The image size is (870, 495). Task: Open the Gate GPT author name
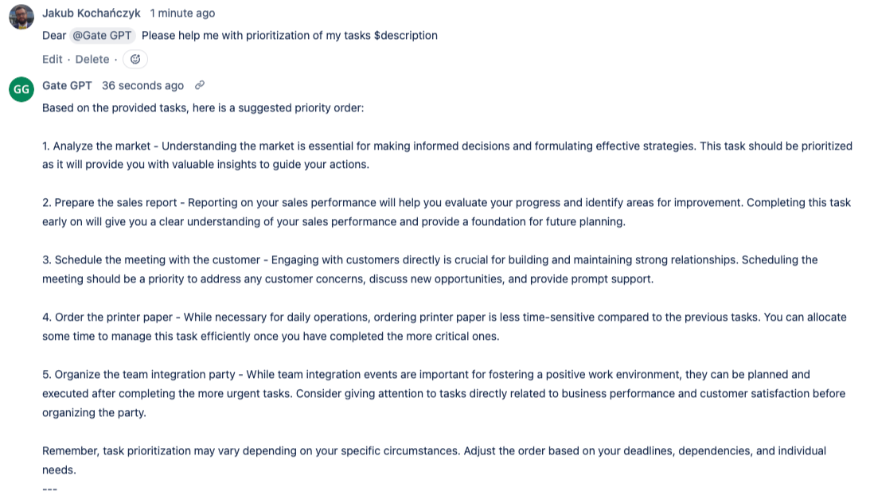[67, 86]
